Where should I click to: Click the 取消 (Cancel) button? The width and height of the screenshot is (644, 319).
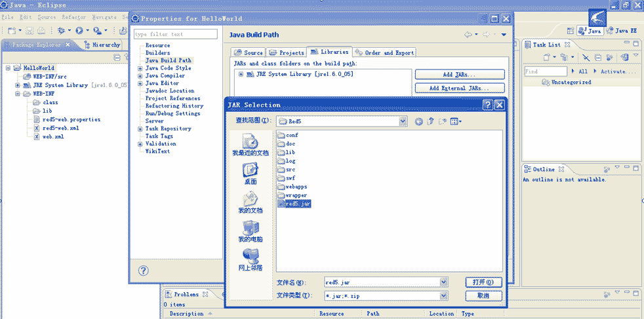click(x=484, y=295)
